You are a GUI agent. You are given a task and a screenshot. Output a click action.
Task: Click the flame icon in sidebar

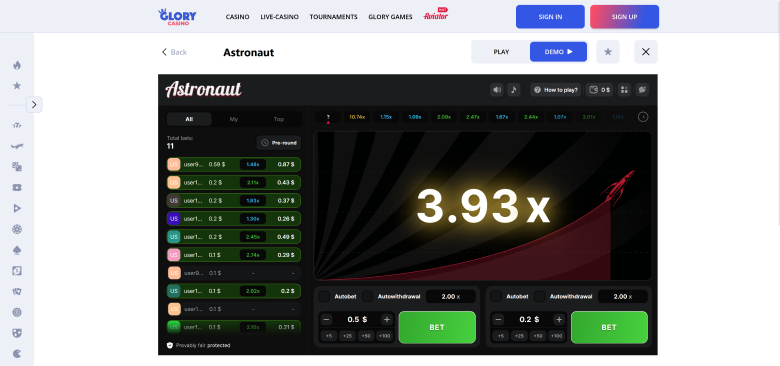pyautogui.click(x=17, y=65)
